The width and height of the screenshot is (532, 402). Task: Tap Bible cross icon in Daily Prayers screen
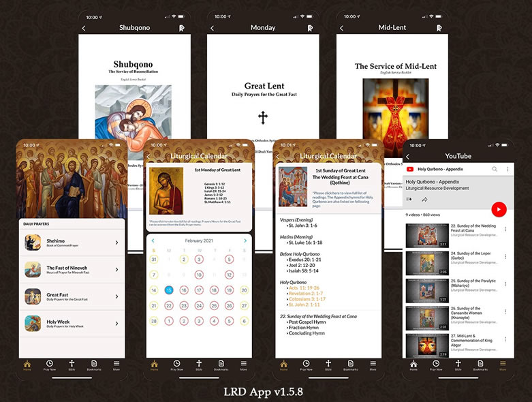[x=72, y=365]
